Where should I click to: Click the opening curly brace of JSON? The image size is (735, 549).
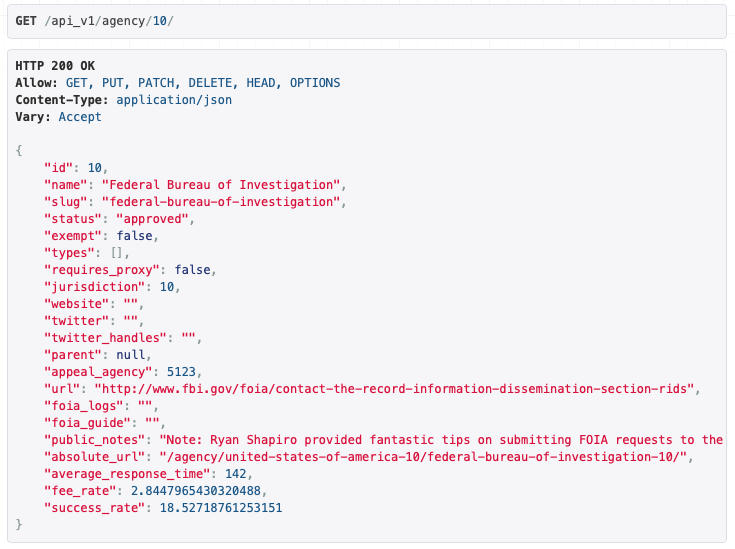click(19, 150)
